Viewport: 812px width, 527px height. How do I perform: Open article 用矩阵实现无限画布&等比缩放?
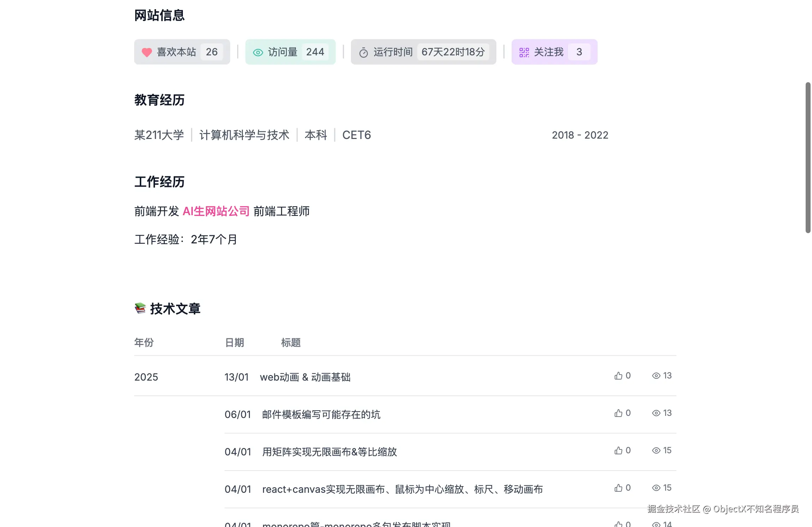click(329, 452)
